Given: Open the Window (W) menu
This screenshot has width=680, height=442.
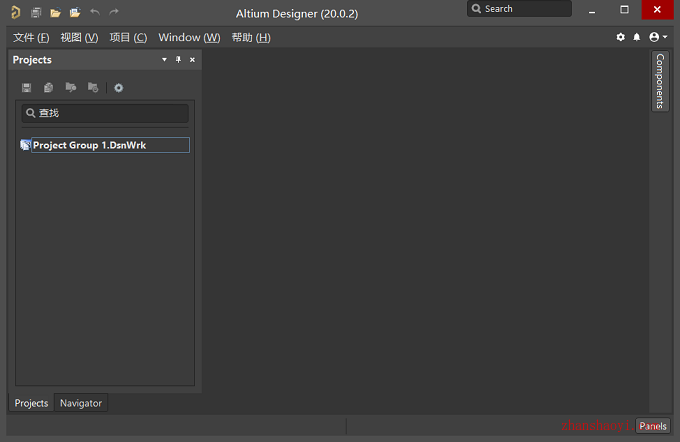Looking at the screenshot, I should [189, 38].
